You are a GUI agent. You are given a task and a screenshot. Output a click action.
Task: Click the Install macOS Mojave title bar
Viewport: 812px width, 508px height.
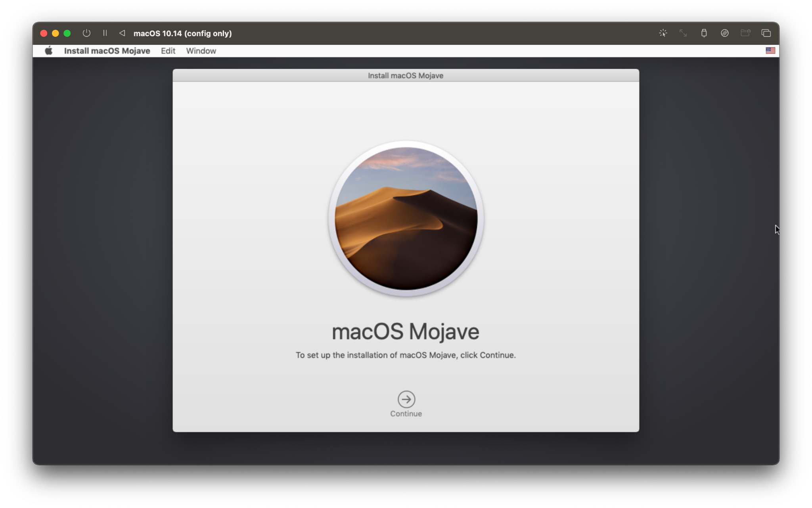pos(406,75)
